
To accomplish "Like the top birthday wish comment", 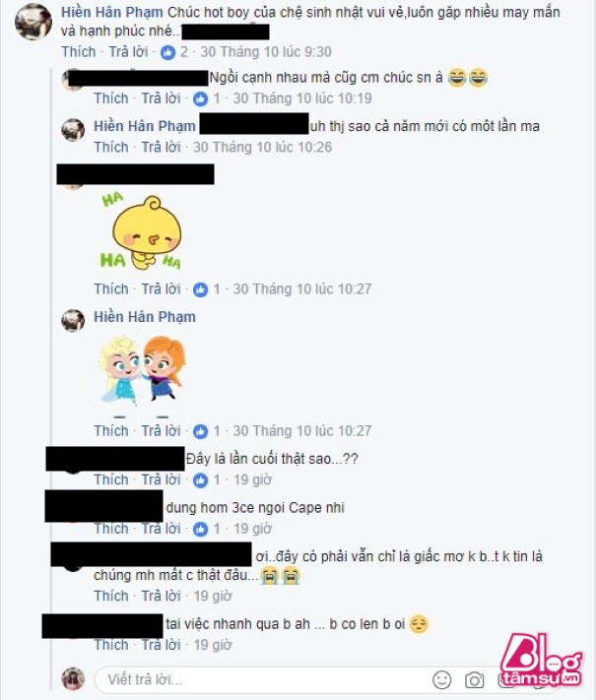I will pyautogui.click(x=79, y=52).
